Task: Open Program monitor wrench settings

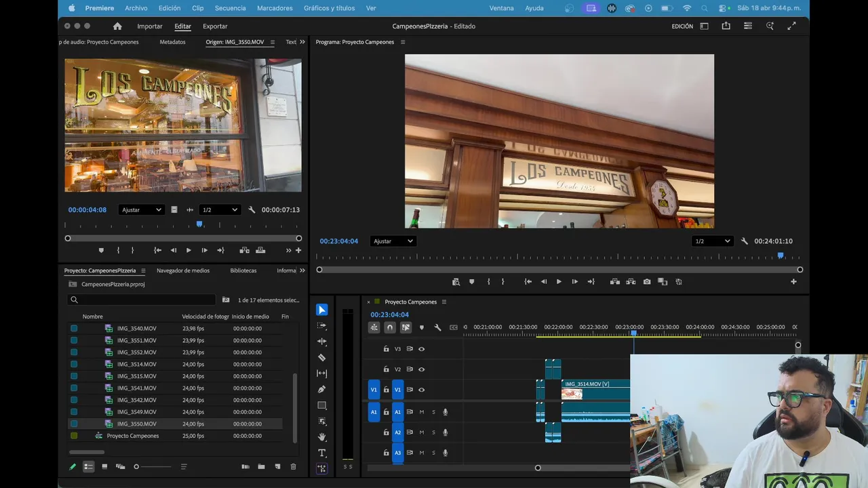Action: coord(745,241)
